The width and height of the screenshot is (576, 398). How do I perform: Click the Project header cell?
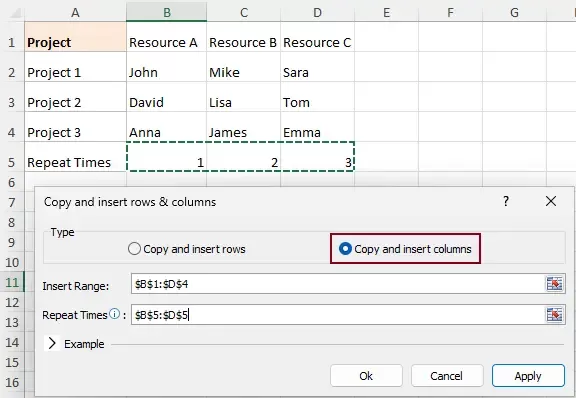click(x=75, y=37)
